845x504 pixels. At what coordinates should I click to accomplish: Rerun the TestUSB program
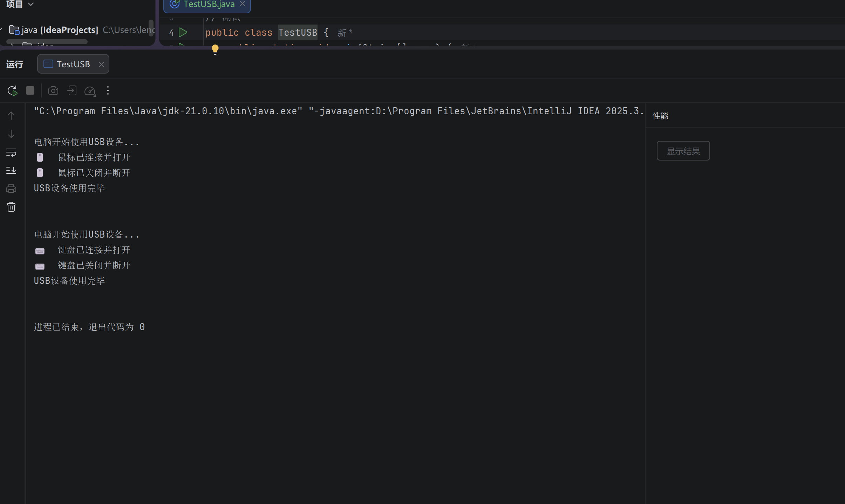click(12, 91)
